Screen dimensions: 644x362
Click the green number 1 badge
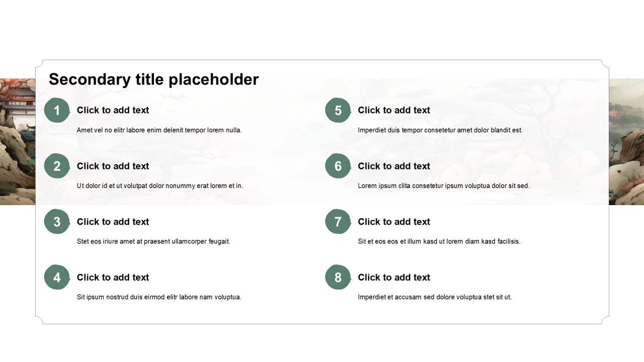point(57,111)
